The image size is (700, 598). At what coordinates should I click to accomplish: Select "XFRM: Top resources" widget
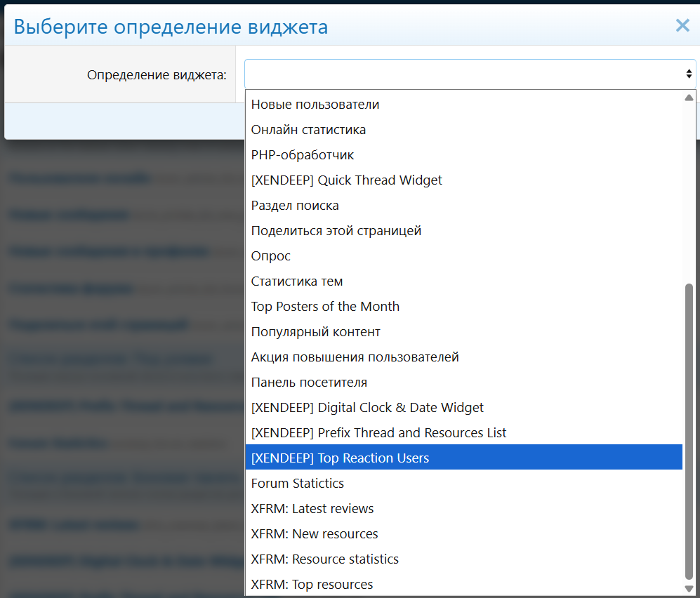pos(312,585)
